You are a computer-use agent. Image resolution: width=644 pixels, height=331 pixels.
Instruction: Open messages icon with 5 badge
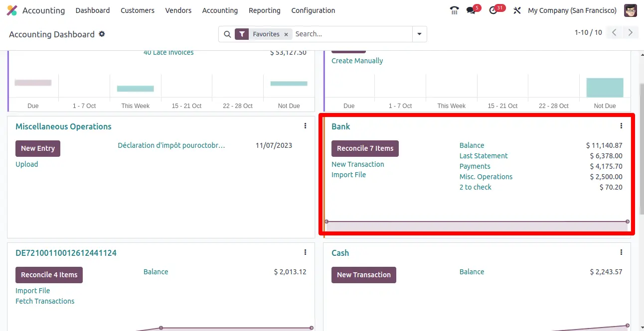(471, 10)
